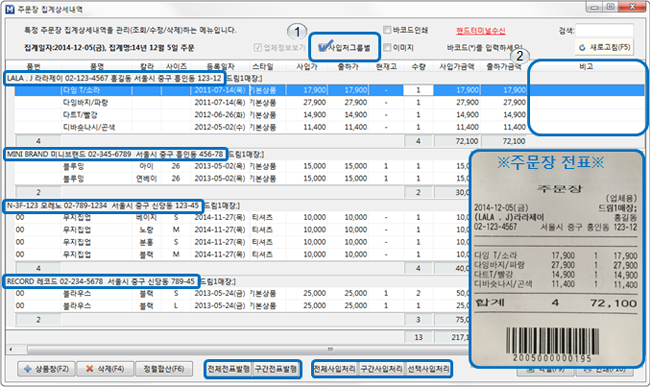Sort by the 품명 column header

point(97,66)
